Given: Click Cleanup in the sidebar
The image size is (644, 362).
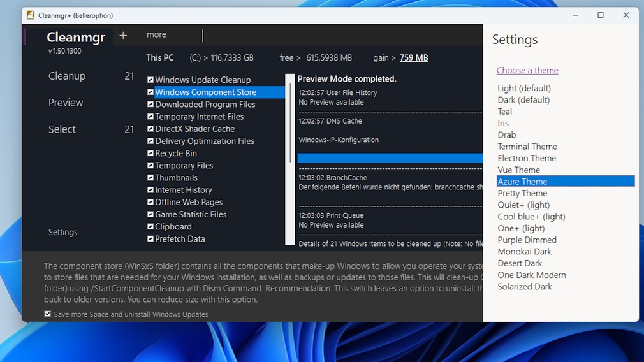Looking at the screenshot, I should click(x=67, y=76).
